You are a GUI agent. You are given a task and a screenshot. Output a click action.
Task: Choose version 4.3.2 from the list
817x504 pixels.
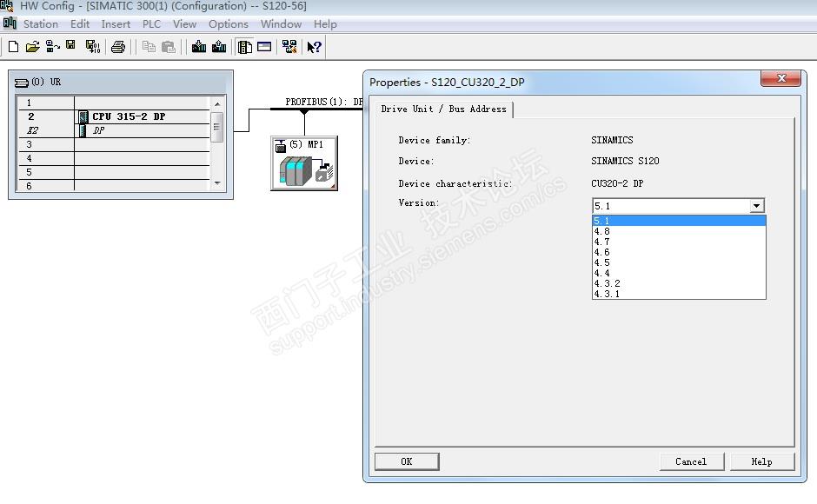[679, 283]
